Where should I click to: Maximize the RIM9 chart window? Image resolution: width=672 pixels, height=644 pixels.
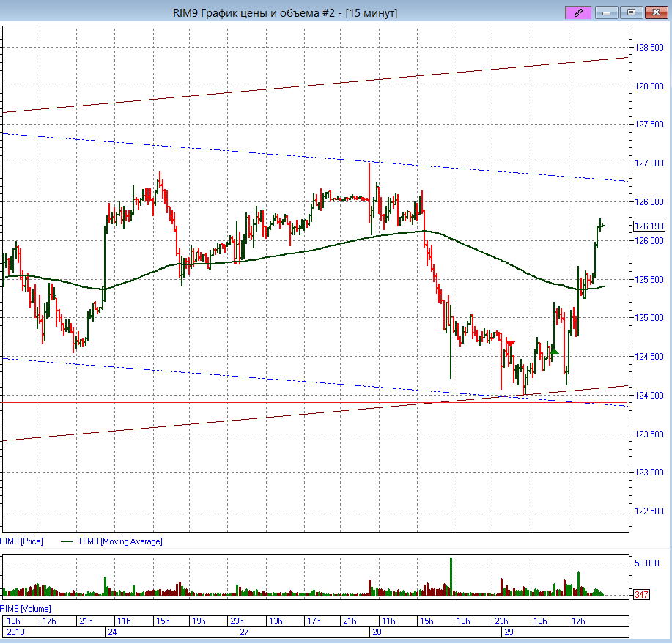tap(630, 12)
